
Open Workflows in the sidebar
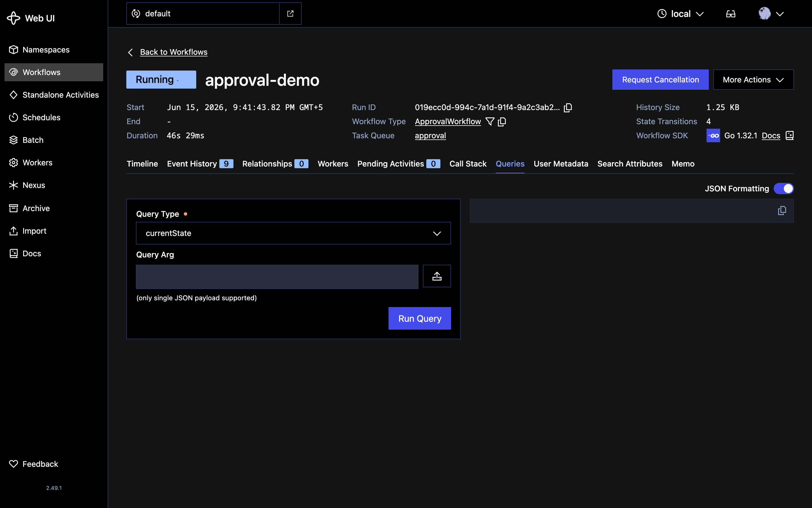pos(54,72)
